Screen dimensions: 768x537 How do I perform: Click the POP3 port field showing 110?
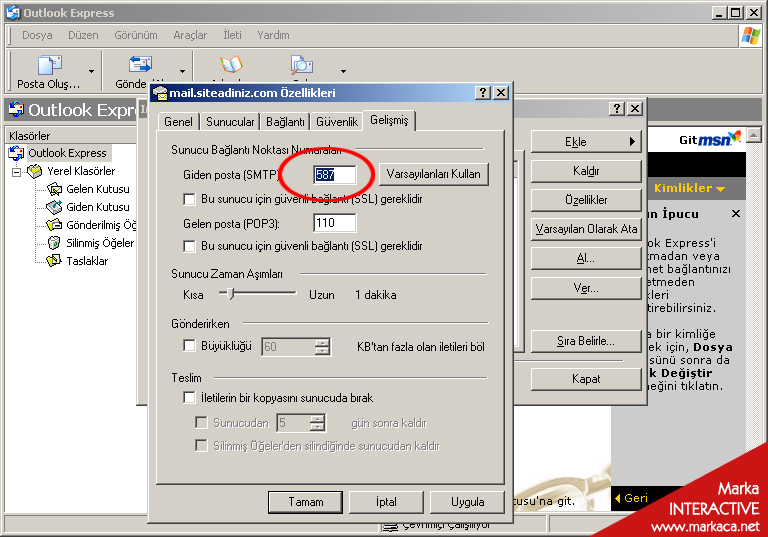tap(335, 223)
